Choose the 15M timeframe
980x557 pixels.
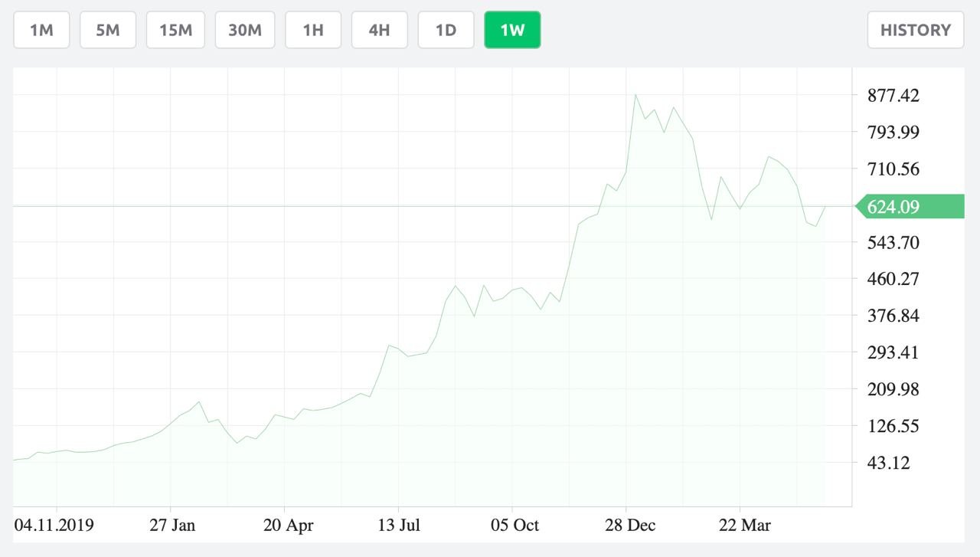[175, 30]
